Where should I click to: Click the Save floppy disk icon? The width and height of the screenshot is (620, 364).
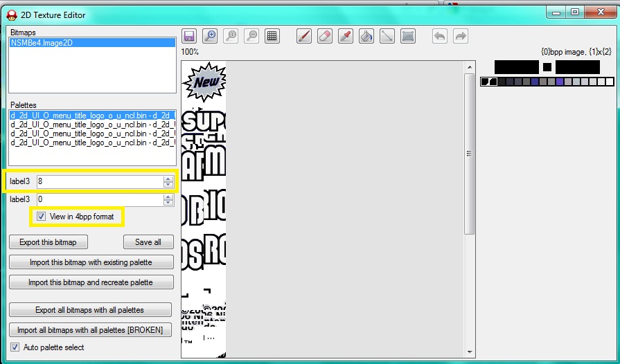click(x=189, y=36)
